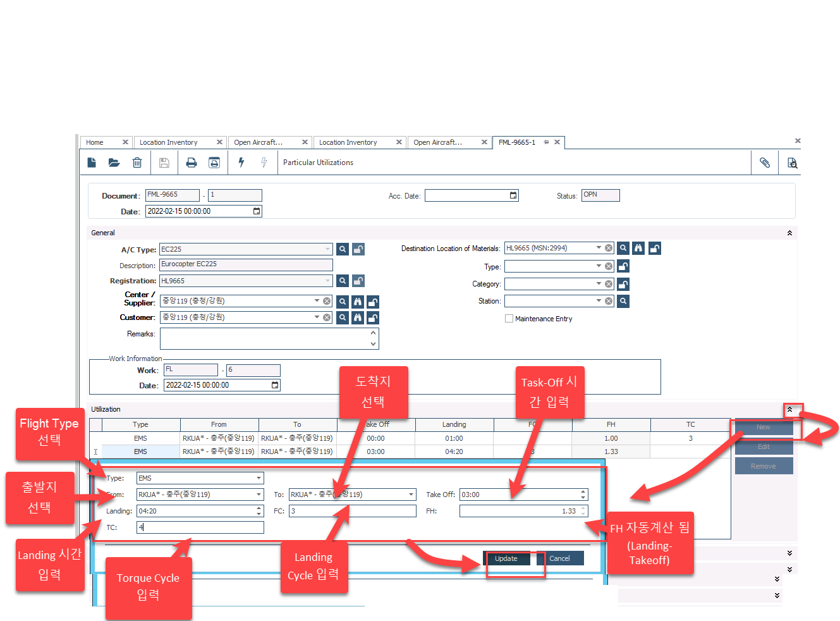Switch to the Home tab
Screen dimensions: 840x621
[95, 142]
